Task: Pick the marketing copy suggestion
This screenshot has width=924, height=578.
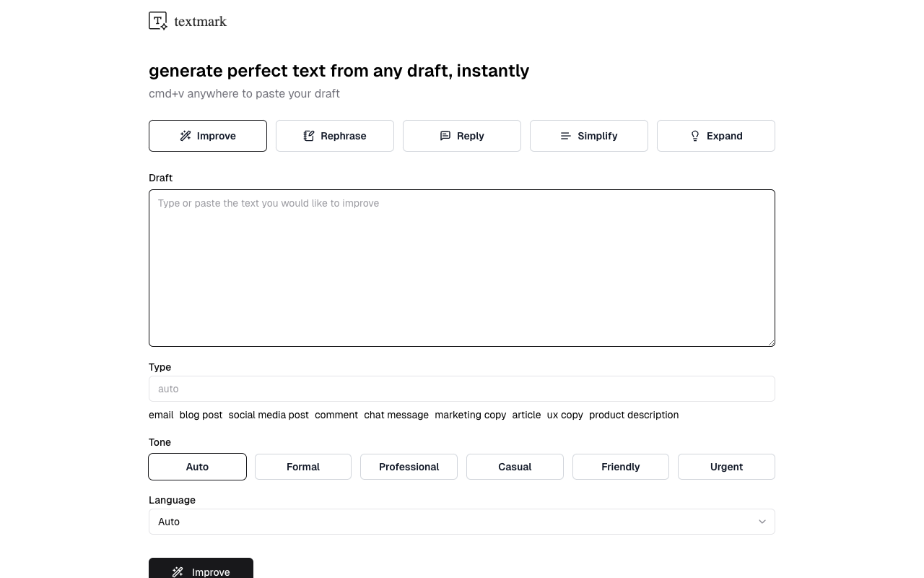Action: point(471,415)
